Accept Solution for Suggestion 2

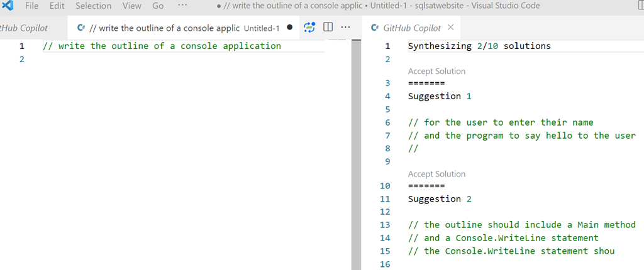436,174
